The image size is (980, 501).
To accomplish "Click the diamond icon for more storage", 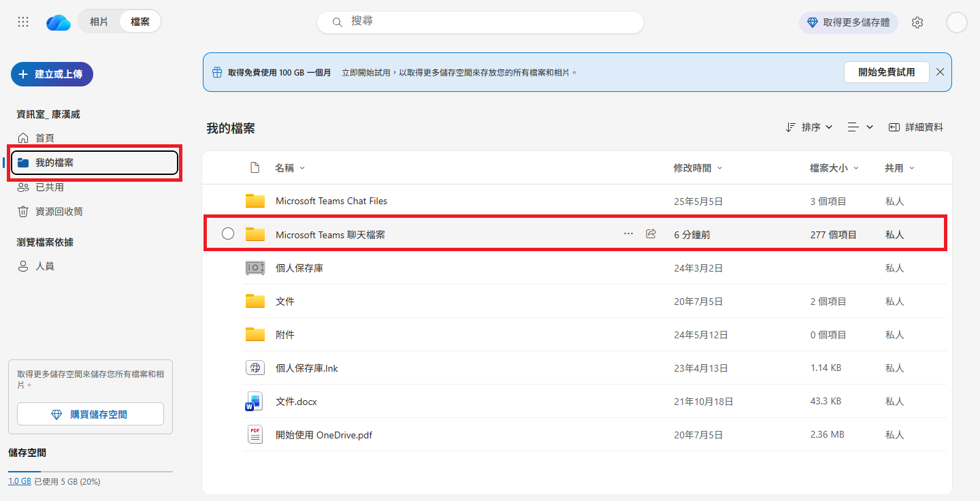I will (x=812, y=22).
